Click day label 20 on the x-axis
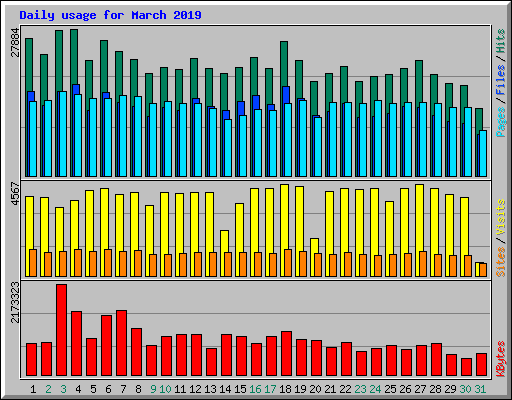 click(x=315, y=389)
